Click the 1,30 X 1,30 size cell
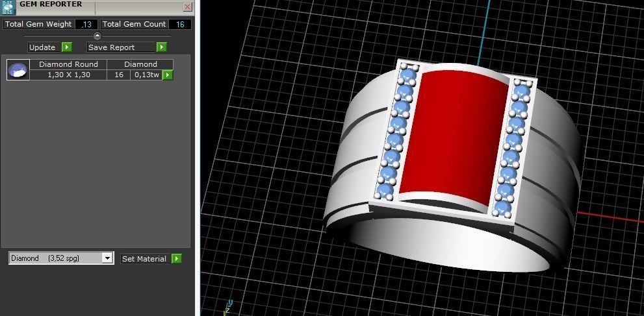This screenshot has width=644, height=316. pyautogui.click(x=68, y=75)
